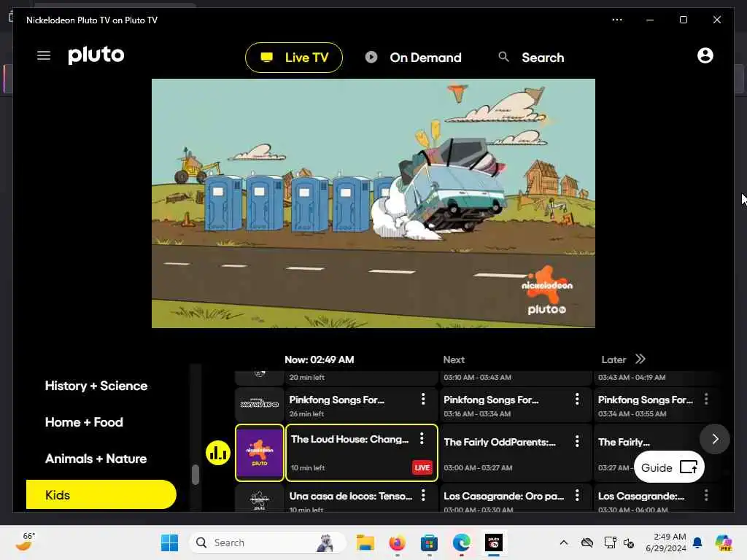747x560 pixels.
Task: Switch to the Live TV tab
Action: pyautogui.click(x=294, y=58)
